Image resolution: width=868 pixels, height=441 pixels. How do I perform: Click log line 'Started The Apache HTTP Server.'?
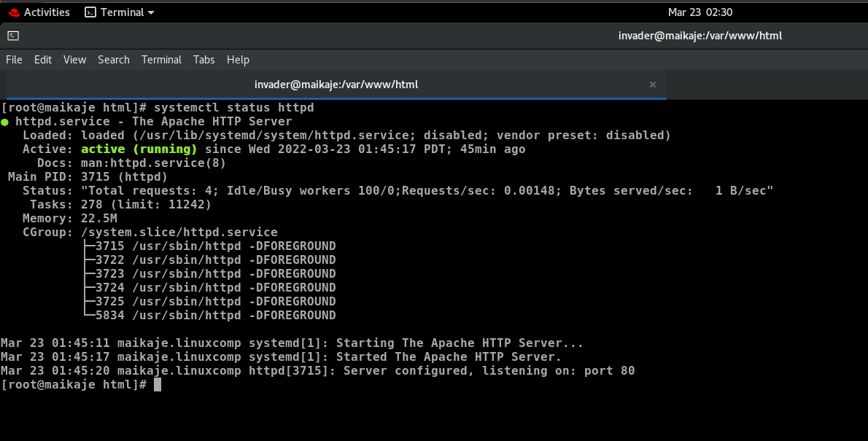coord(449,357)
